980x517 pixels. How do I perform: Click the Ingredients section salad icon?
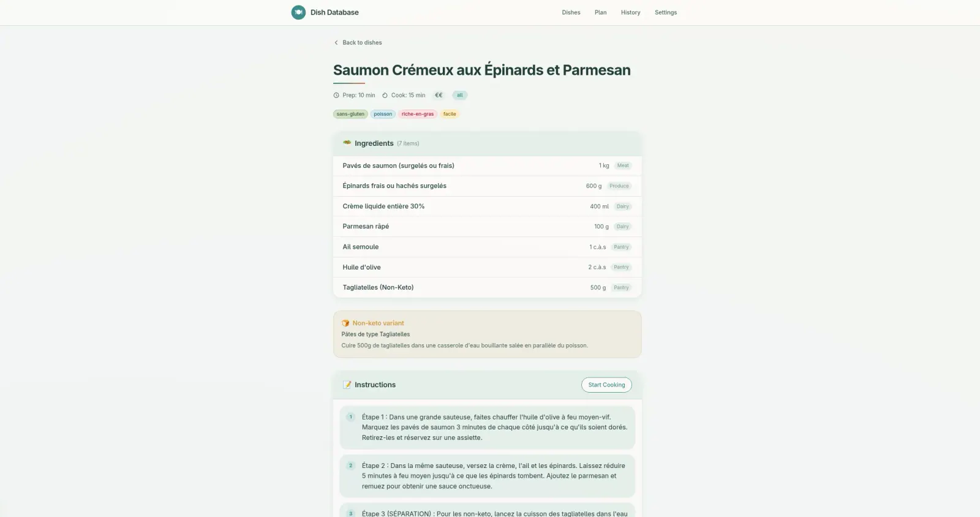[x=347, y=143]
